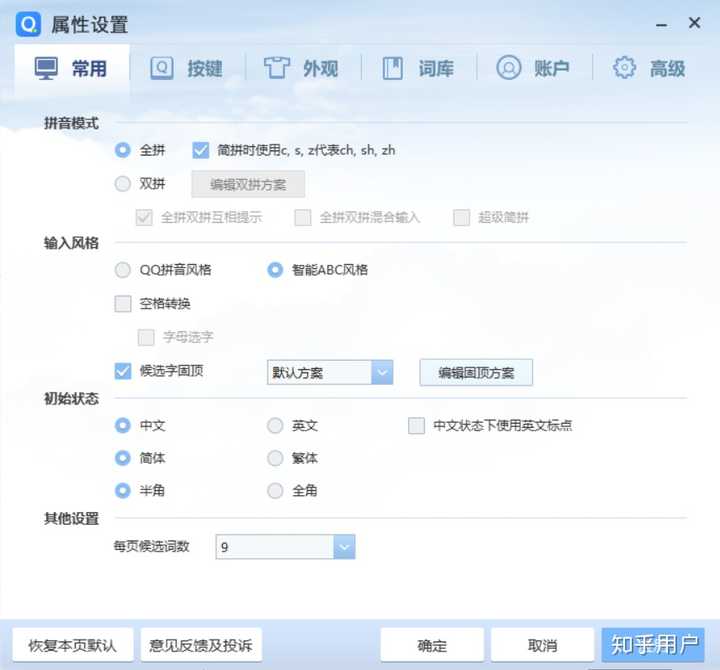This screenshot has height=670, width=720.
Task: Select the 全拼 radio button
Action: pyautogui.click(x=123, y=150)
